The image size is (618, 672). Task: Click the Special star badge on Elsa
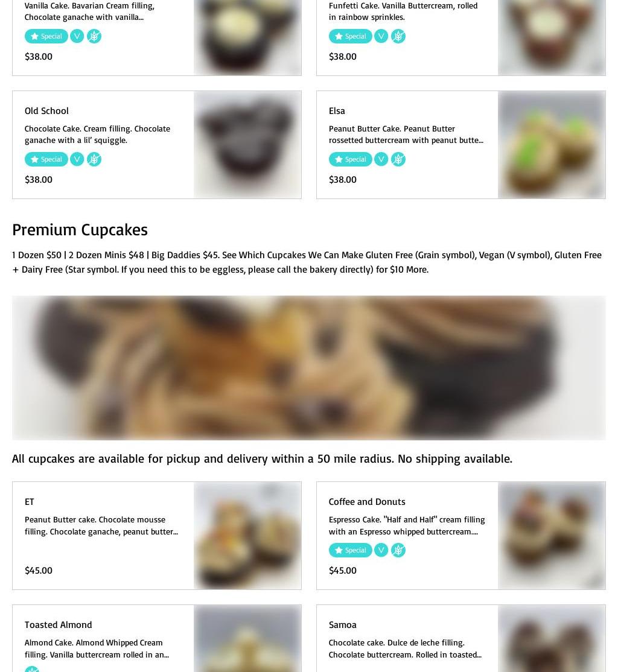click(351, 159)
